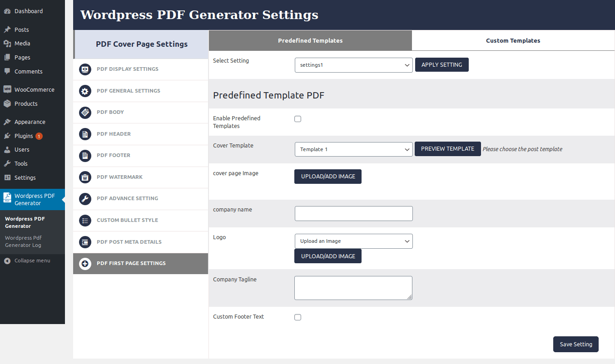Click the Pages icon in sidebar
The image size is (615, 364).
[7, 57]
